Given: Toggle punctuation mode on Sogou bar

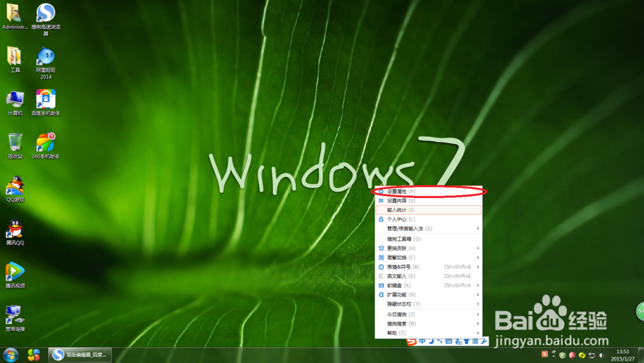Looking at the screenshot, I should click(440, 341).
